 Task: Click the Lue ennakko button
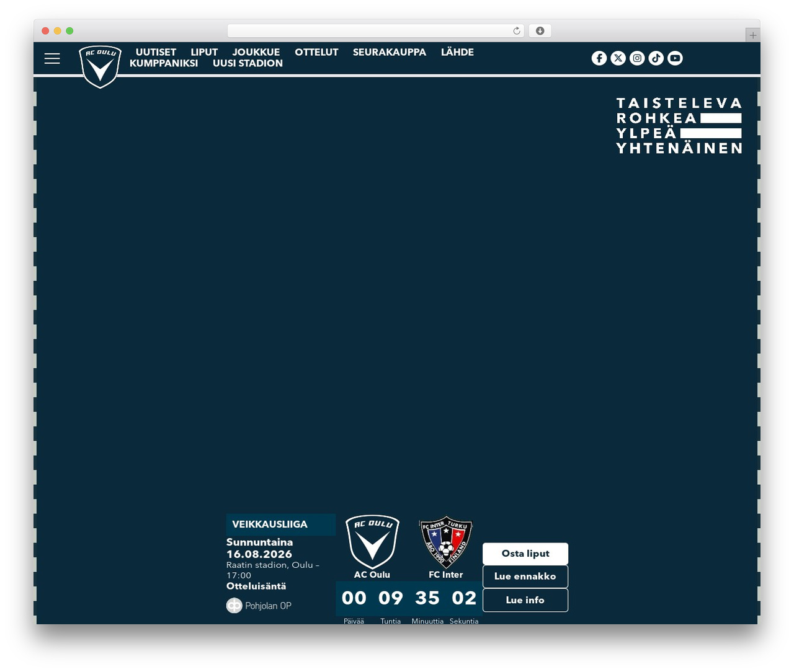(x=525, y=577)
